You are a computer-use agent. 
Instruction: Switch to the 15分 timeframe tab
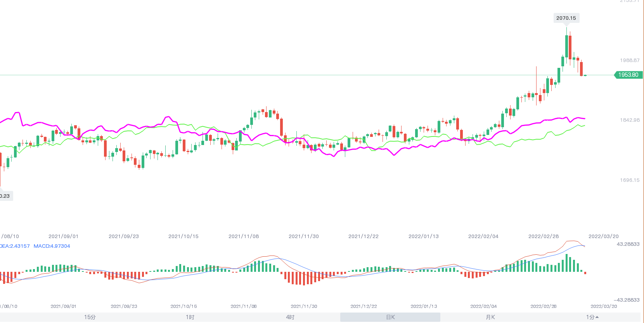90,317
